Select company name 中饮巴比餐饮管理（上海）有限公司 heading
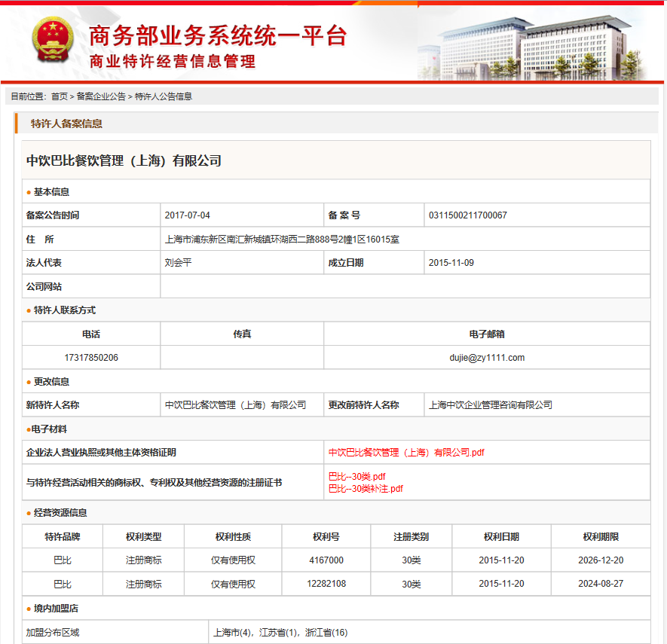Screen dimensions: 667x644 coord(124,160)
